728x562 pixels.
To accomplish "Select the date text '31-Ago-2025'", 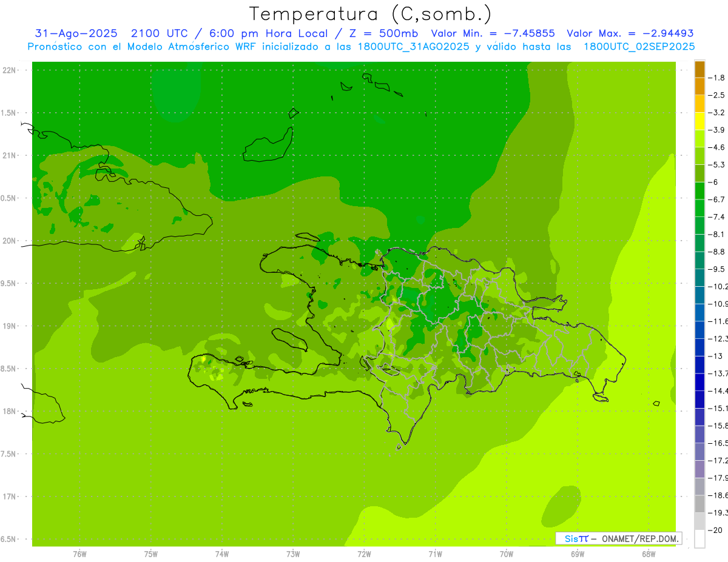I will pos(76,33).
